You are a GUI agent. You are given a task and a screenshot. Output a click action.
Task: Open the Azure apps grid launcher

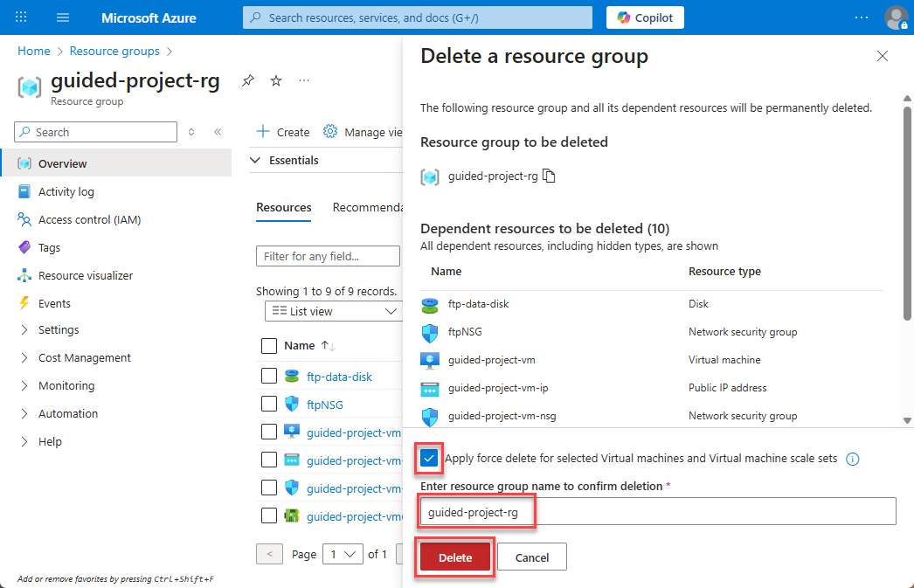pos(21,17)
